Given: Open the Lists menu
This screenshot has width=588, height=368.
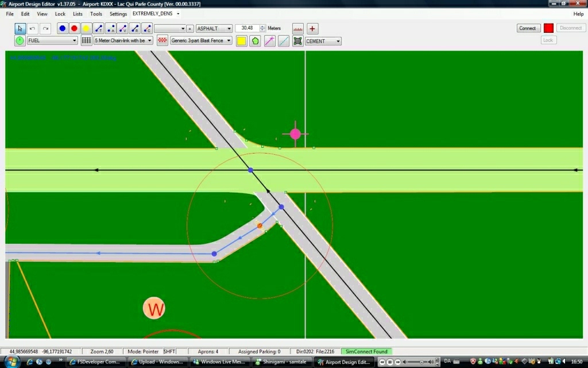Looking at the screenshot, I should pyautogui.click(x=78, y=14).
